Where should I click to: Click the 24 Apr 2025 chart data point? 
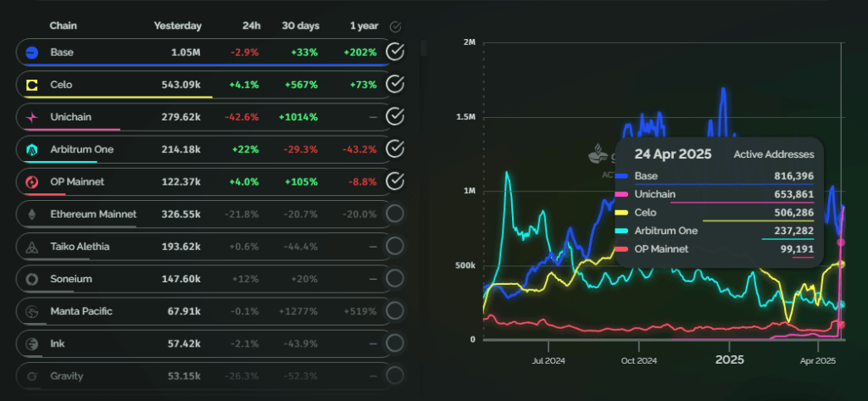(x=842, y=242)
